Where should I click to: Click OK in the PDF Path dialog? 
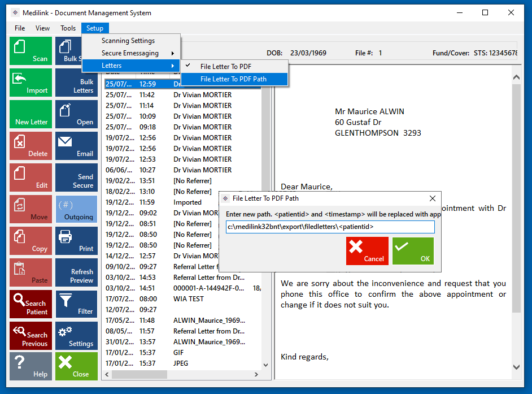coord(413,251)
